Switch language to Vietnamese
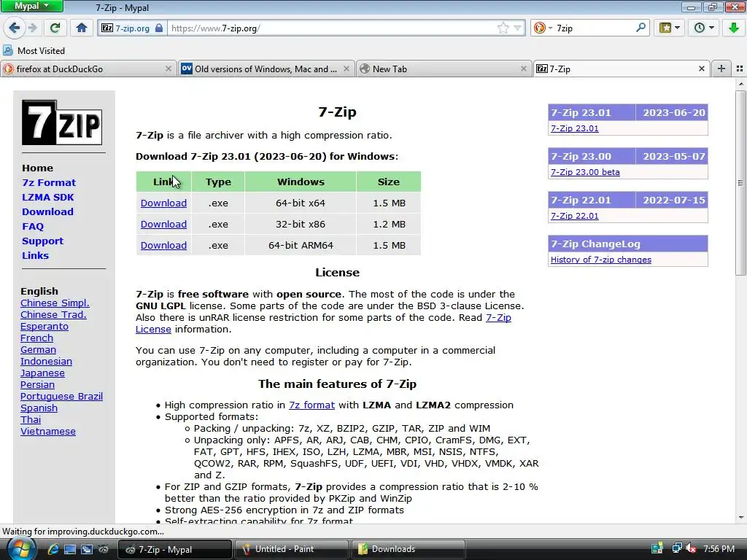 pyautogui.click(x=48, y=431)
